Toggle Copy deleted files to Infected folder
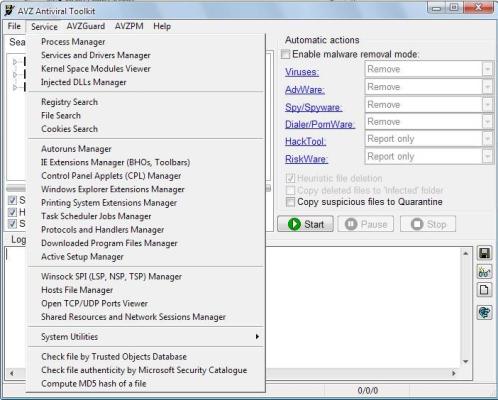Viewport: 498px width, 400px height. [290, 190]
